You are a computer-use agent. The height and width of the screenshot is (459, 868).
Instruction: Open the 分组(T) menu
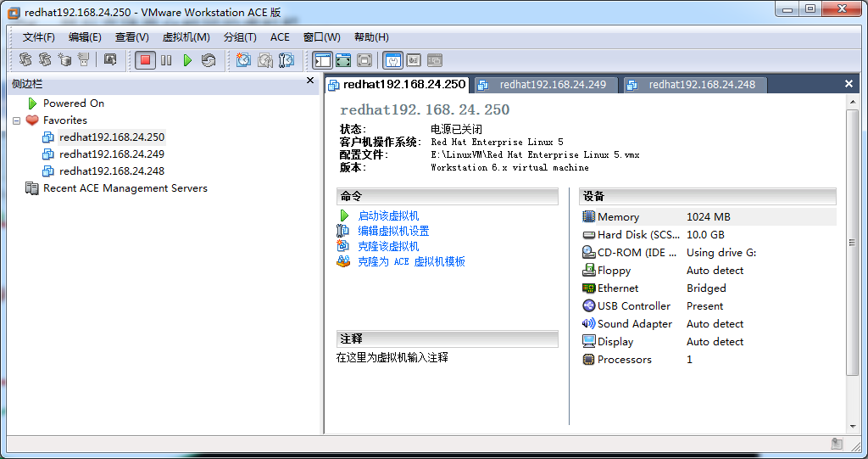(240, 37)
